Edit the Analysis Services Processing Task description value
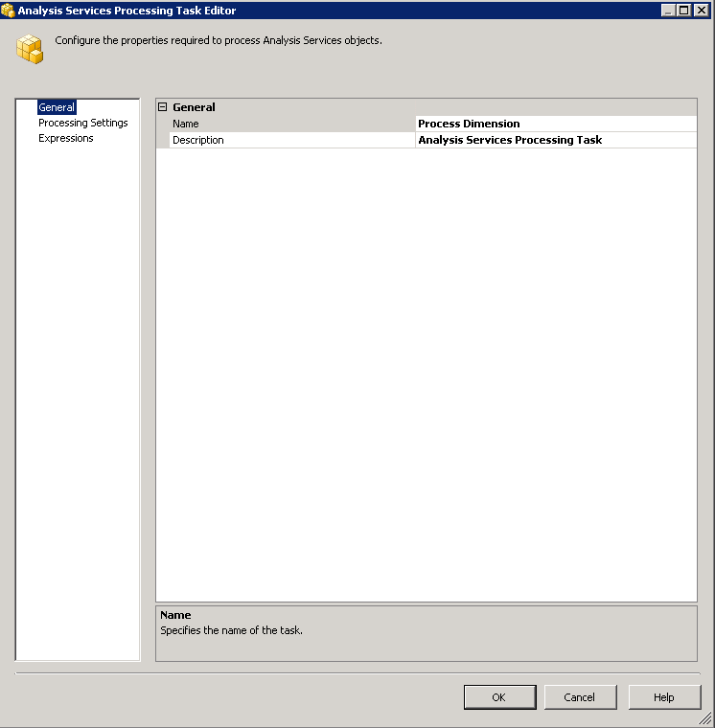The height and width of the screenshot is (728, 715). (x=556, y=140)
